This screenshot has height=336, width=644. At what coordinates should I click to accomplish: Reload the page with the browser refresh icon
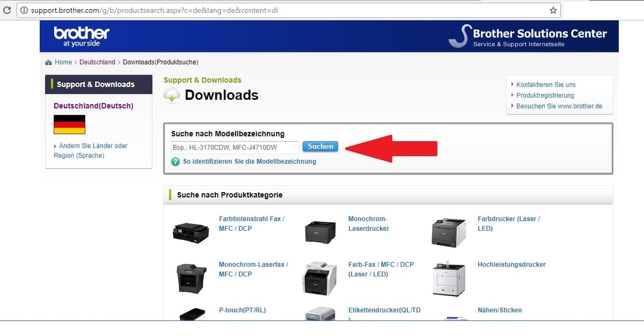(7, 10)
